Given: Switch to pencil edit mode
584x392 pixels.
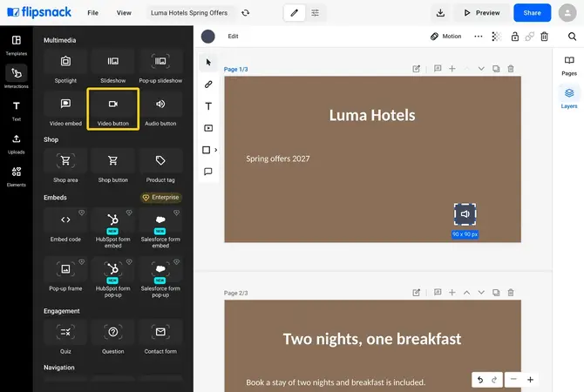Looking at the screenshot, I should coord(295,13).
